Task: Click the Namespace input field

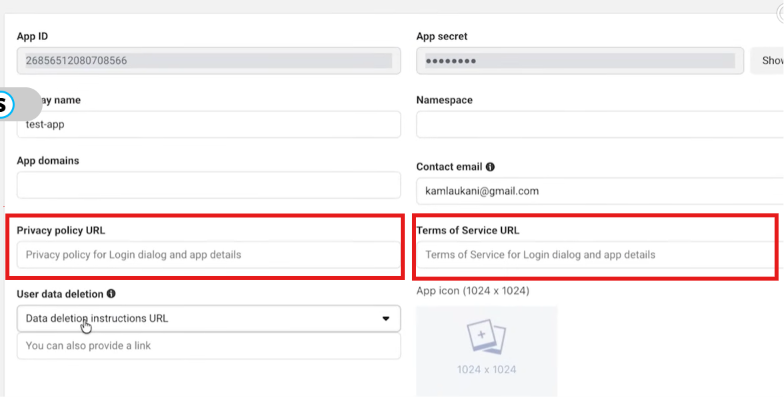Action: pos(600,124)
